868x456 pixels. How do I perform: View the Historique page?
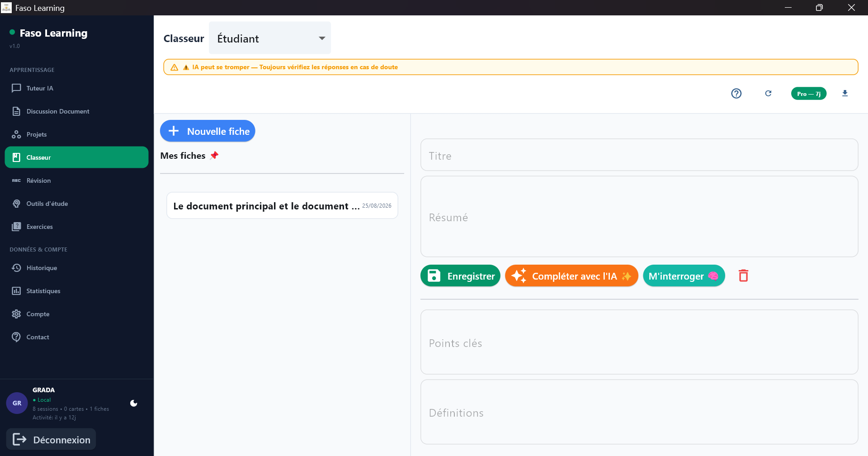click(x=76, y=268)
